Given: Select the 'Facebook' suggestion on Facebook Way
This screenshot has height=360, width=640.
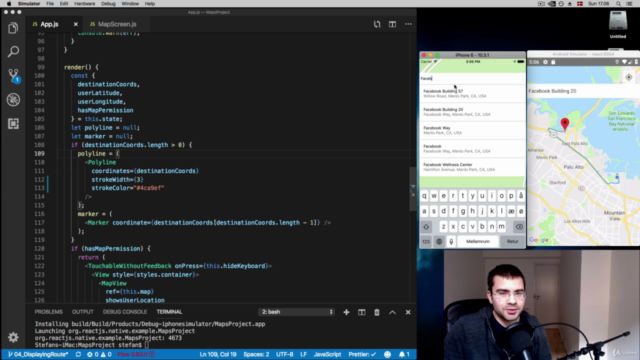Looking at the screenshot, I should point(472,149).
